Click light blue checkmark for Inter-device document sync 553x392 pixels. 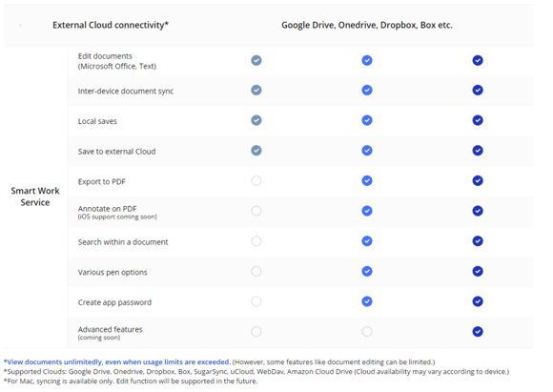click(x=367, y=91)
